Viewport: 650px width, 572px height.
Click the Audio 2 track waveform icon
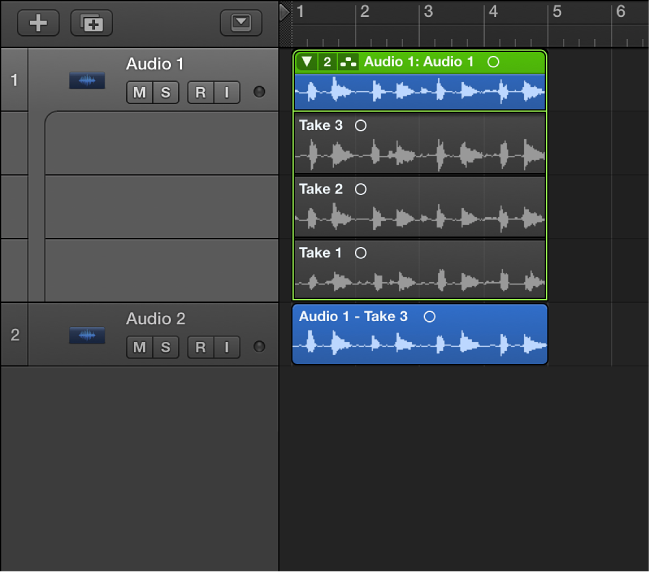(87, 335)
